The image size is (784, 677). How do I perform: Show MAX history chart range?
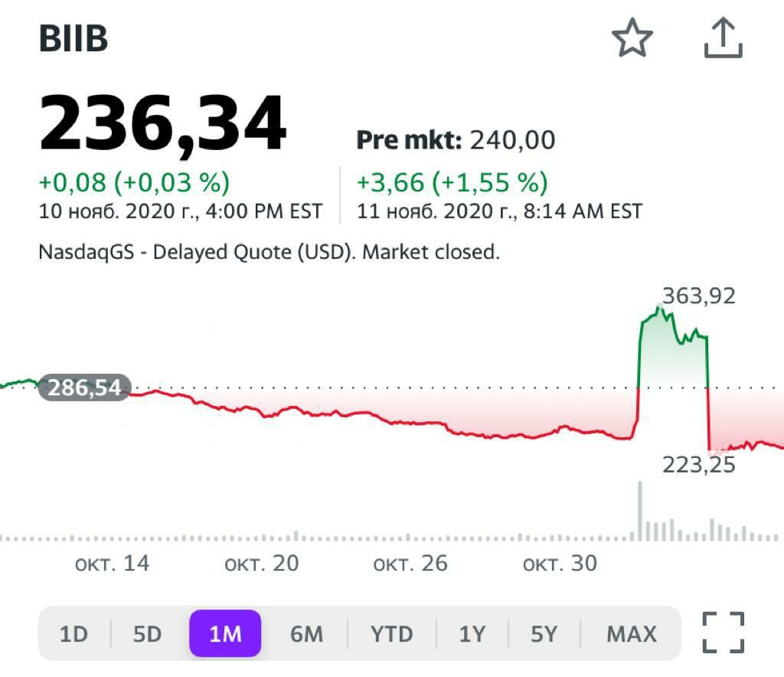click(x=632, y=634)
